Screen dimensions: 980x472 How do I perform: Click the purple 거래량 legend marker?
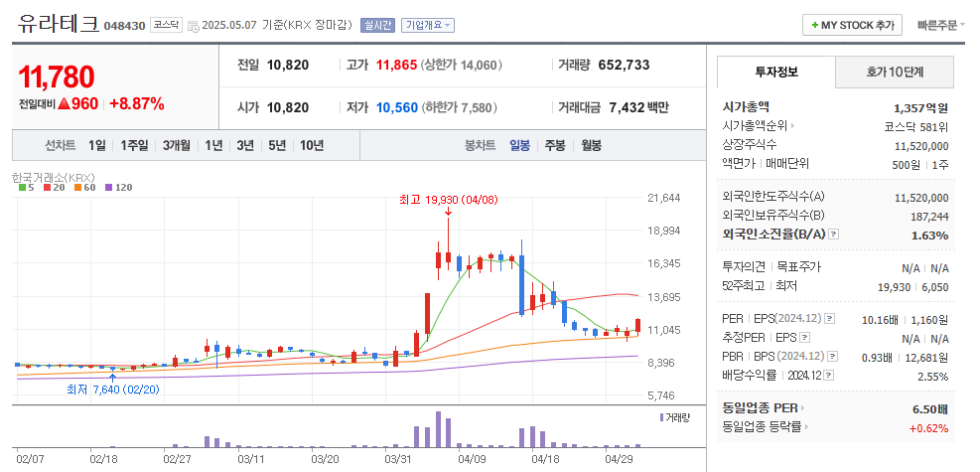(x=662, y=417)
